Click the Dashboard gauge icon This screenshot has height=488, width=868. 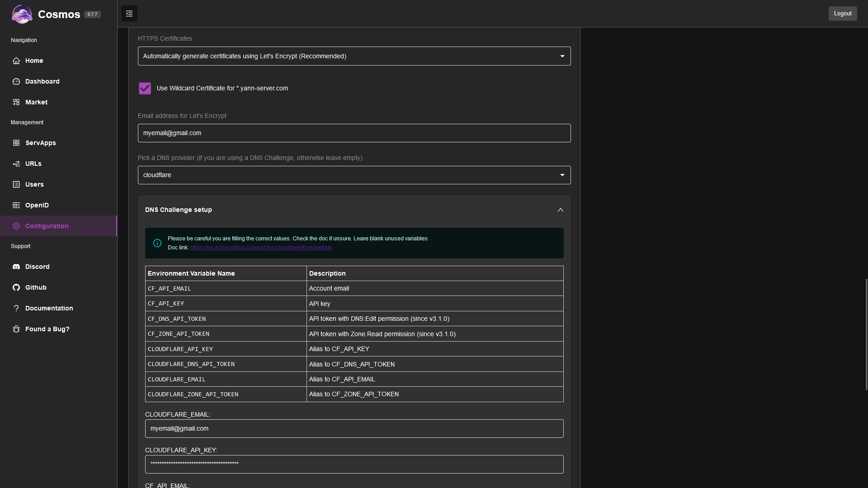(x=16, y=81)
